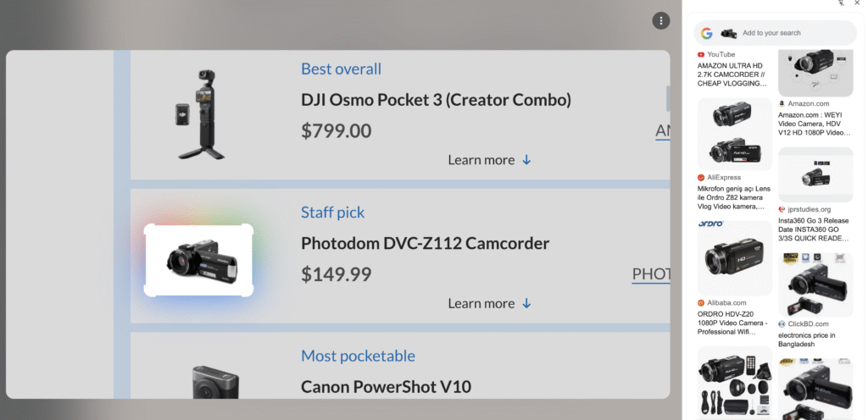Expand Learn more under DJI Osmo Pocket 3

[489, 160]
